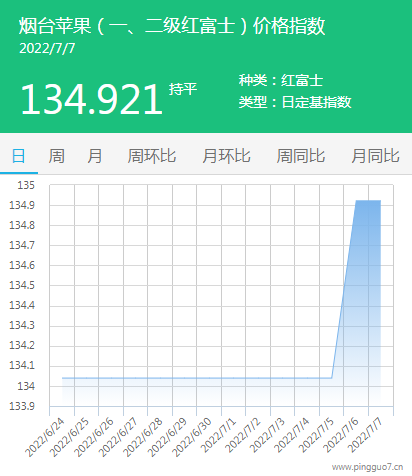Switch to the 周 weekly tab
The width and height of the screenshot is (412, 476).
click(x=57, y=156)
